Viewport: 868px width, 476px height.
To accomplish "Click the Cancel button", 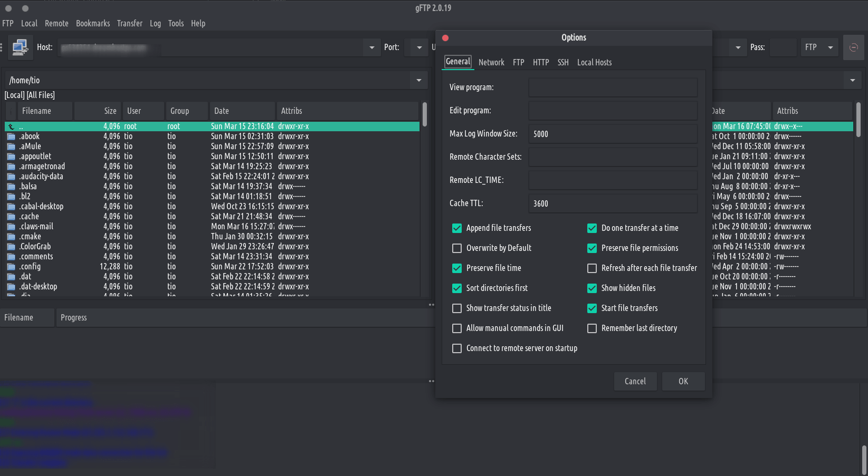I will (x=635, y=381).
